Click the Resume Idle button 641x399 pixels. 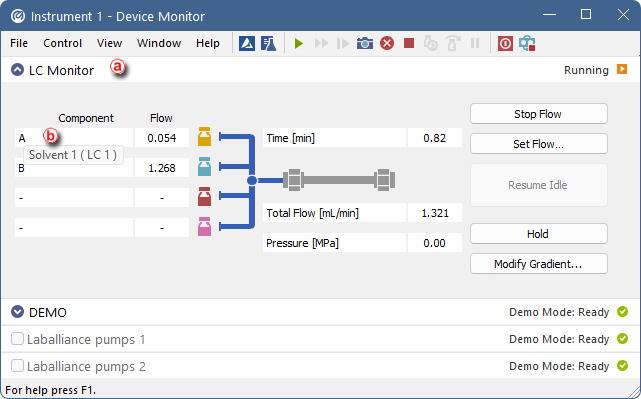click(x=539, y=185)
